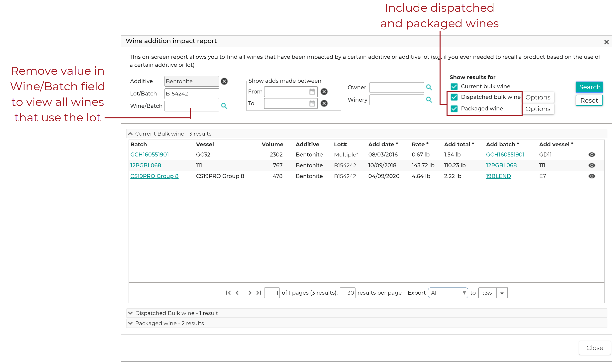View details for 12PGBL068 row
Viewport: 615px width, 364px height.
click(592, 165)
